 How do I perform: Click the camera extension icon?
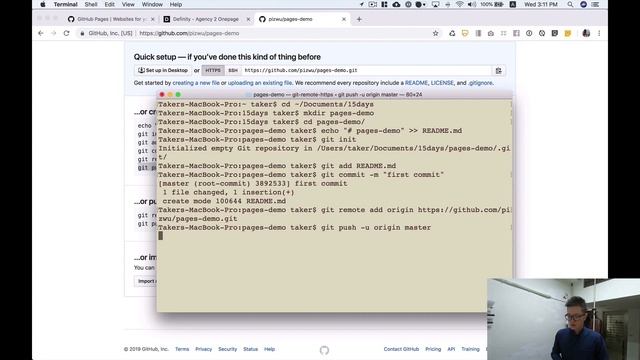point(491,33)
